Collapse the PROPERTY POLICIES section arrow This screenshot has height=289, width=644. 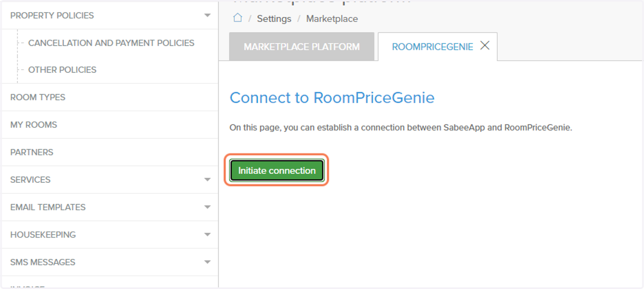208,16
